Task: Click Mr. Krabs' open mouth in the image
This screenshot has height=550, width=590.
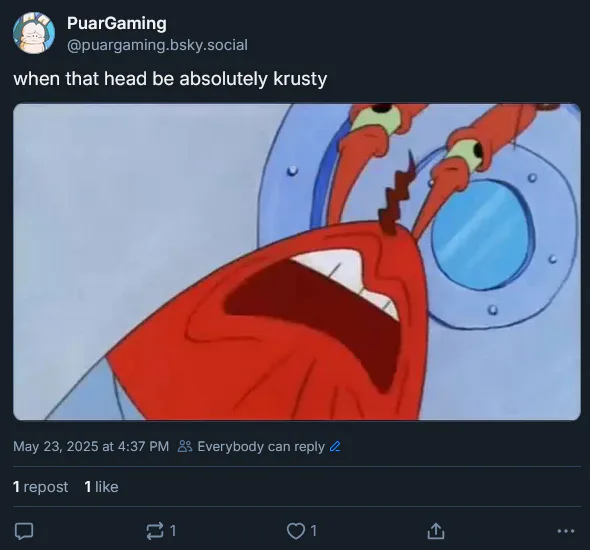Action: [x=312, y=312]
